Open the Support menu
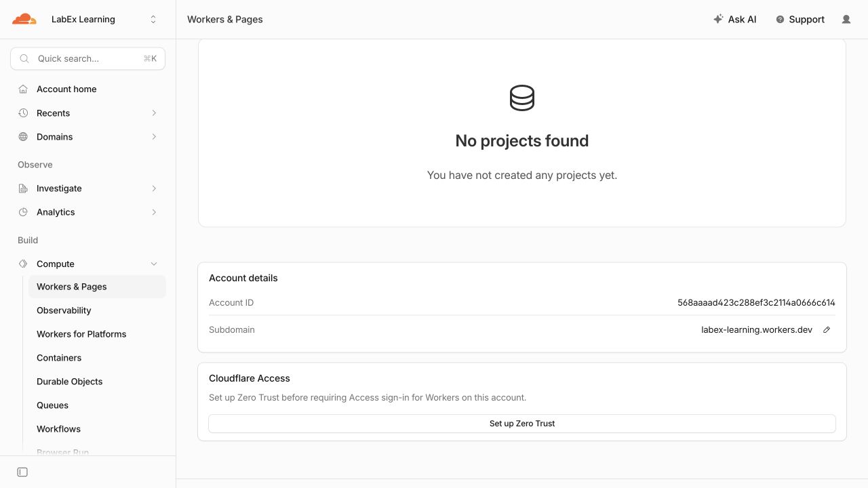868x488 pixels. click(x=800, y=20)
